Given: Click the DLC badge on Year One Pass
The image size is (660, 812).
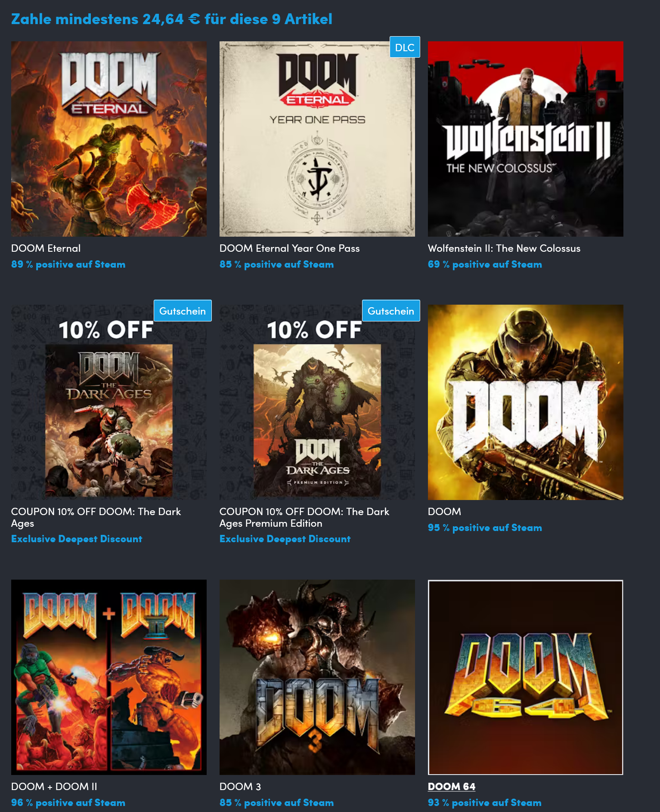Looking at the screenshot, I should click(x=405, y=47).
